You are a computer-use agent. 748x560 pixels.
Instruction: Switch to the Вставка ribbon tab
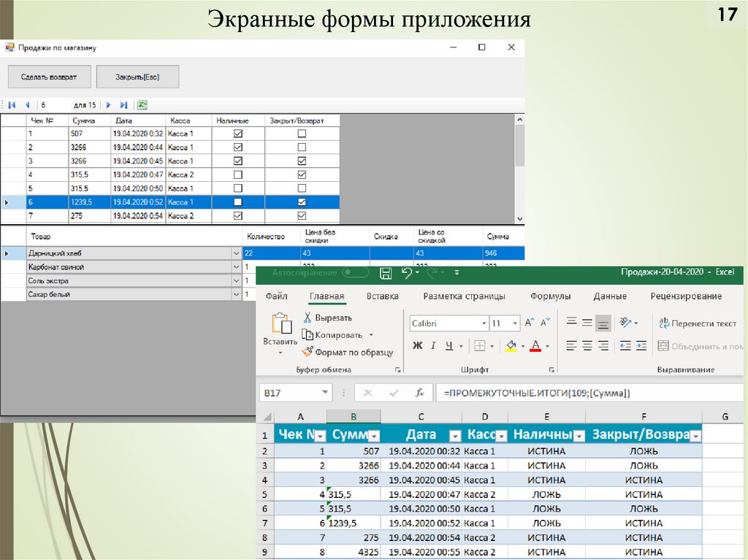coord(382,296)
